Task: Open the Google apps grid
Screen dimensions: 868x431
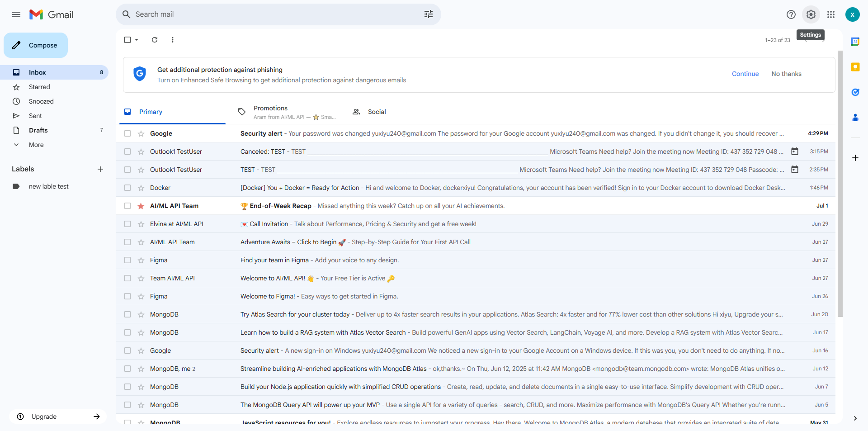Action: [x=831, y=14]
